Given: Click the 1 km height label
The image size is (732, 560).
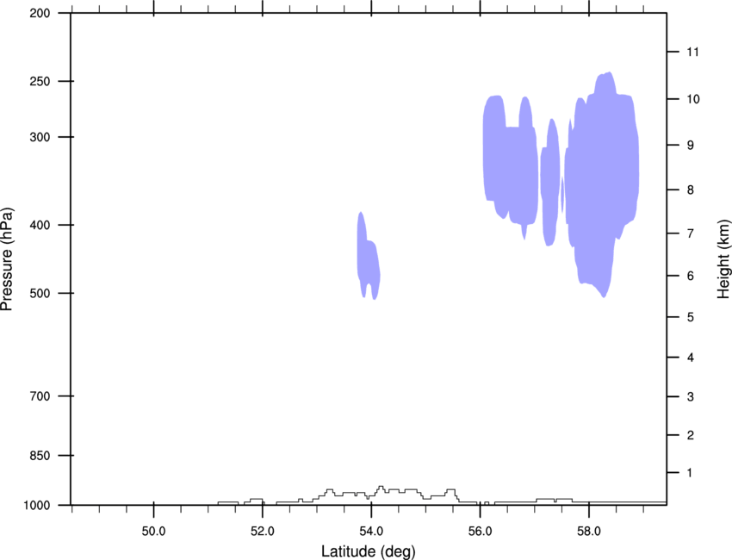Looking at the screenshot, I should [691, 473].
